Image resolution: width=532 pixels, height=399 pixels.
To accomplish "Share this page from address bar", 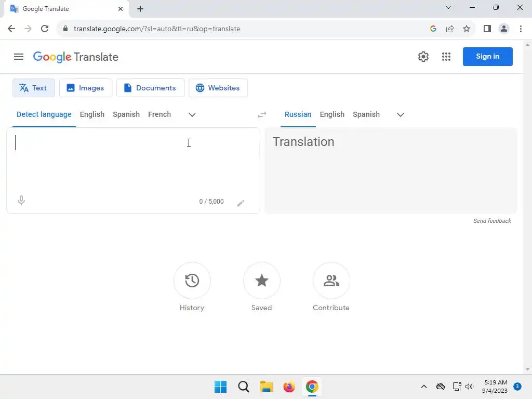I will tap(450, 29).
